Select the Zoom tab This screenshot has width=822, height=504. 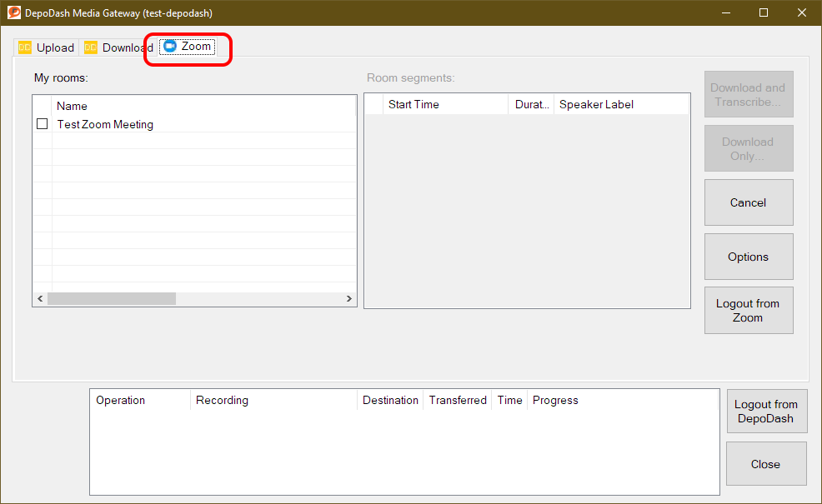(x=188, y=46)
